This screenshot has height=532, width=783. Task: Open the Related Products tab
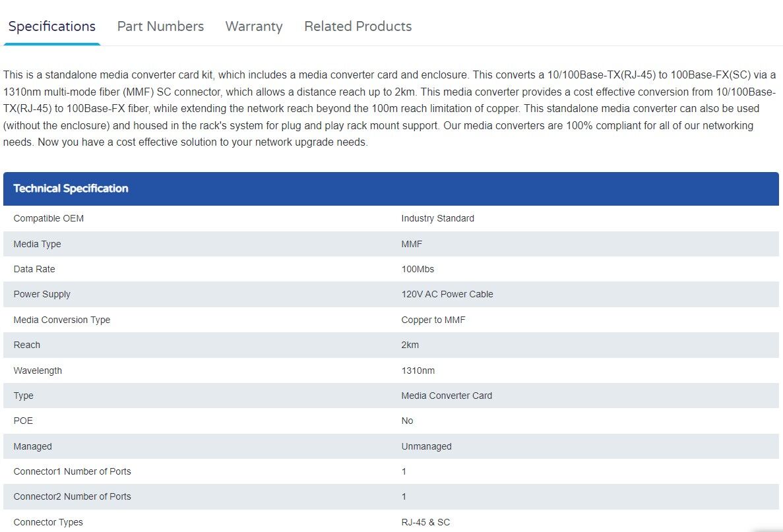pyautogui.click(x=358, y=26)
